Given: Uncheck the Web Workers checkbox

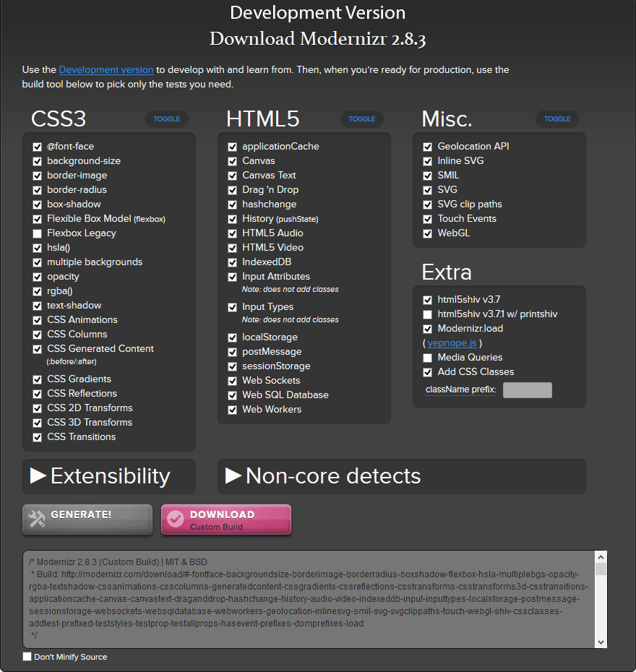Looking at the screenshot, I should (x=232, y=410).
